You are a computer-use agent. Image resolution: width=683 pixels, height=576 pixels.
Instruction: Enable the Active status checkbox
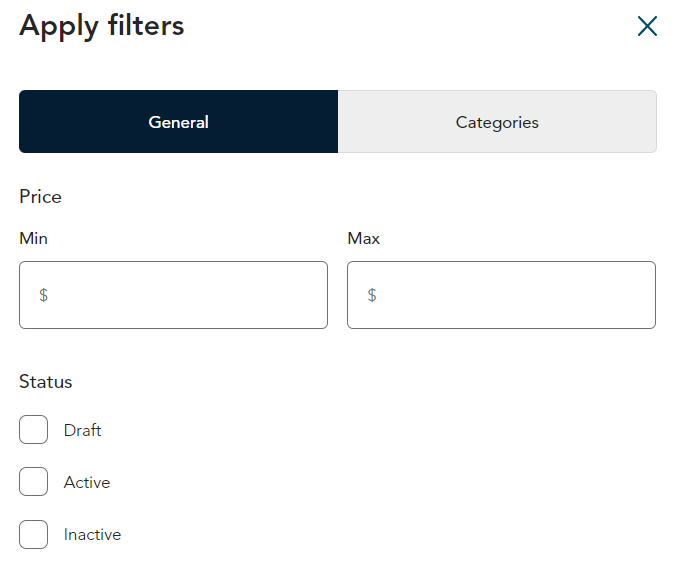[x=34, y=481]
